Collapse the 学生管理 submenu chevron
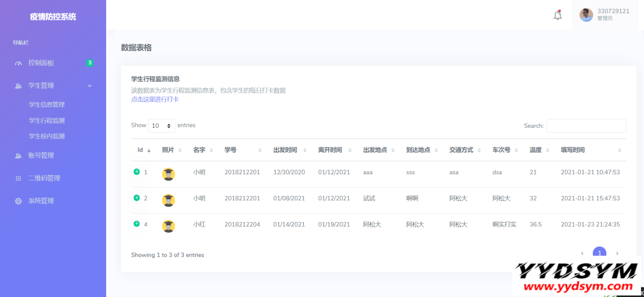 [90, 85]
